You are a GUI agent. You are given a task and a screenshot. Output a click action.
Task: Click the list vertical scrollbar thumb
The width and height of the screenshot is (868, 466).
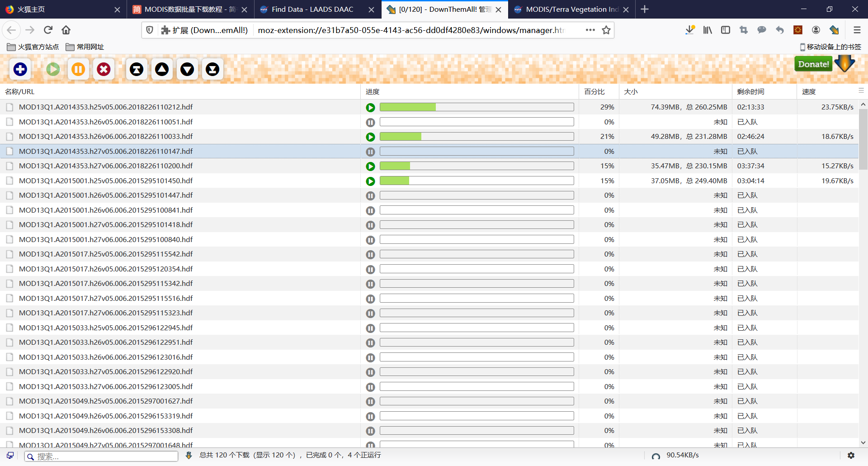tap(863, 139)
